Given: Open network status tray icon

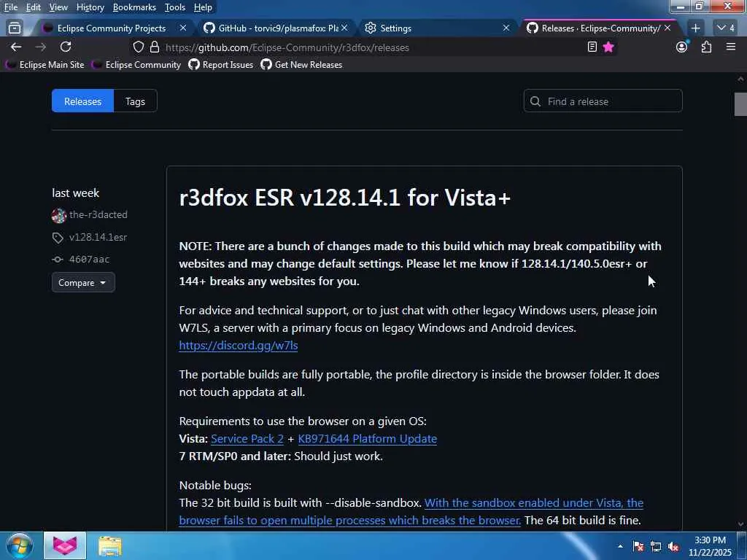Looking at the screenshot, I should point(656,546).
